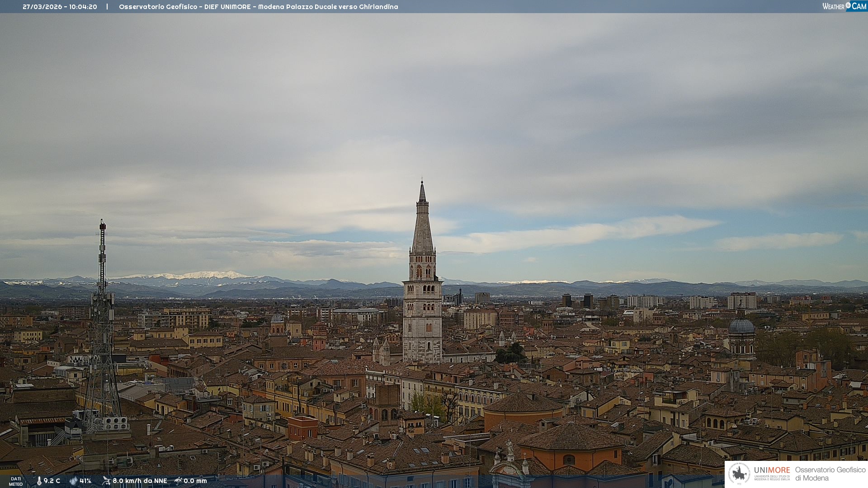Click the 0.0 mm rainfall value
The image size is (868, 488).
pyautogui.click(x=195, y=481)
